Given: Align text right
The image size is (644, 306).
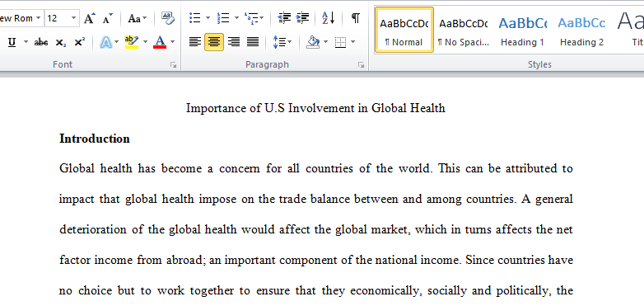Looking at the screenshot, I should pyautogui.click(x=234, y=42).
